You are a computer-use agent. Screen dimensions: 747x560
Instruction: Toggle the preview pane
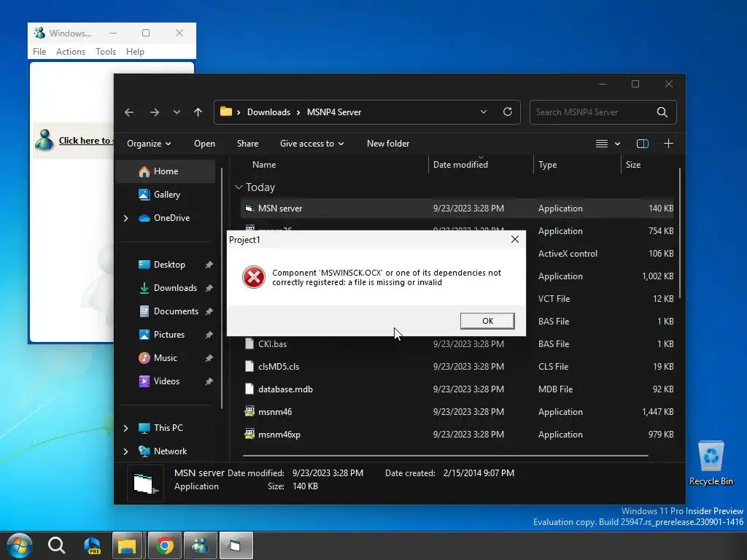click(x=643, y=144)
